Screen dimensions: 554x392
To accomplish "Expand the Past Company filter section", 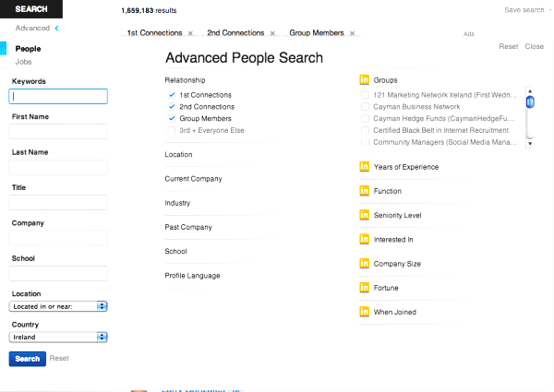I will (188, 227).
